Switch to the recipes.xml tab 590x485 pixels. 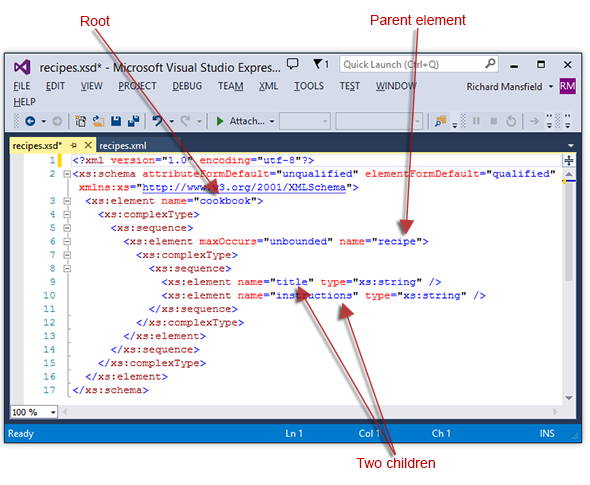point(123,146)
